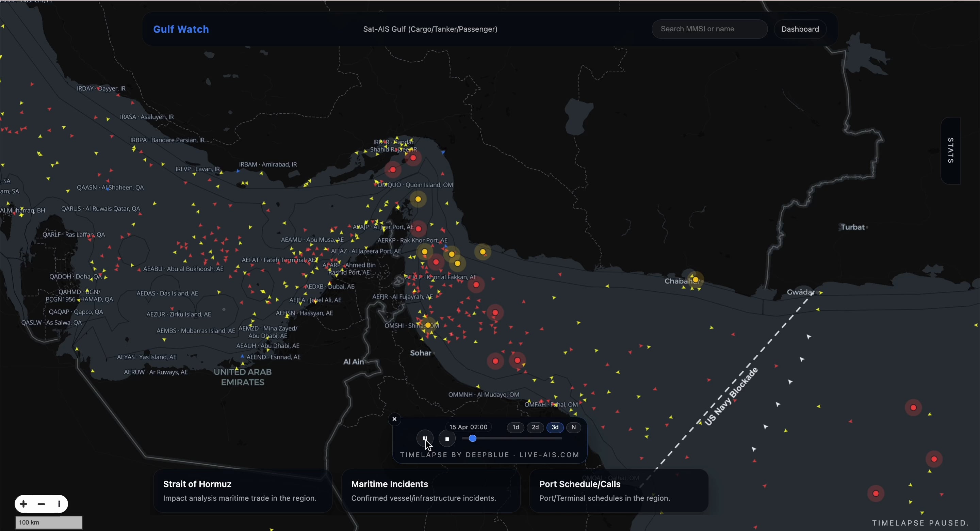Image resolution: width=980 pixels, height=531 pixels.
Task: Click the yellow incident marker near Quoin Island
Action: [x=418, y=199]
